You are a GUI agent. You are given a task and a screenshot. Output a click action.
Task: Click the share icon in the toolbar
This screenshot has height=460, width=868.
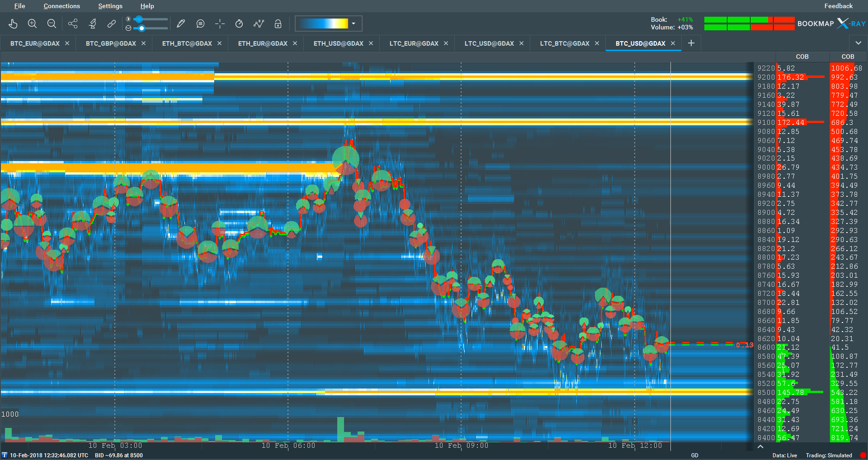click(x=73, y=24)
